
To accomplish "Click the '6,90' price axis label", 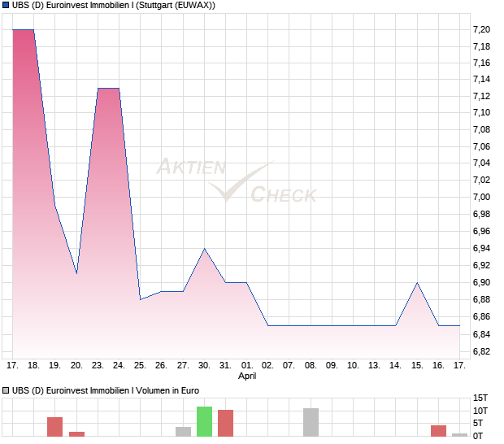I will (481, 282).
